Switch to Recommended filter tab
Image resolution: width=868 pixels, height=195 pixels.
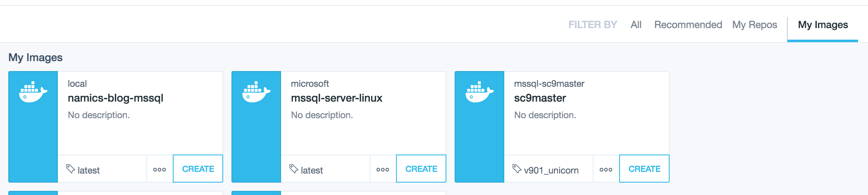688,25
